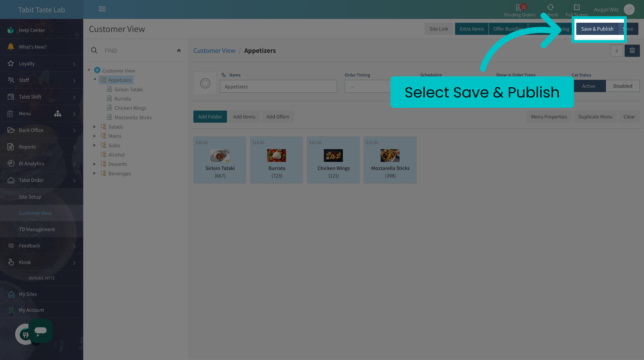Expand the Mains folder arrow
This screenshot has height=360, width=644.
pos(94,136)
